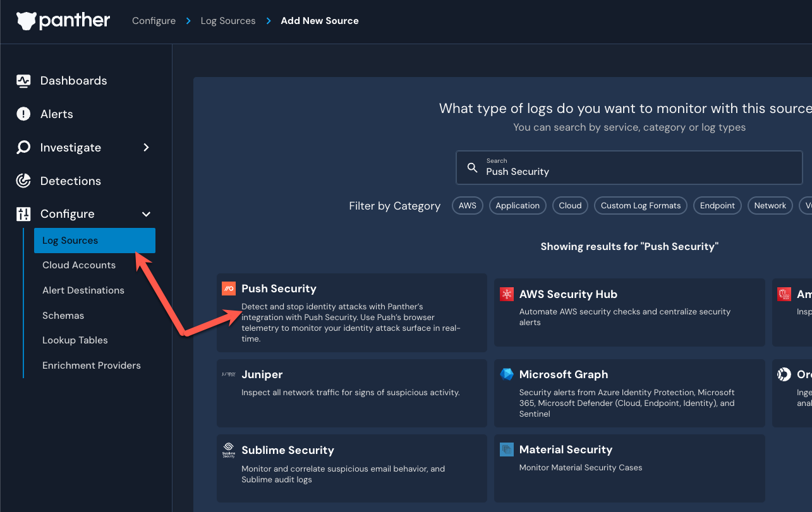Click the Material Security logo icon
Image resolution: width=812 pixels, height=512 pixels.
click(507, 449)
